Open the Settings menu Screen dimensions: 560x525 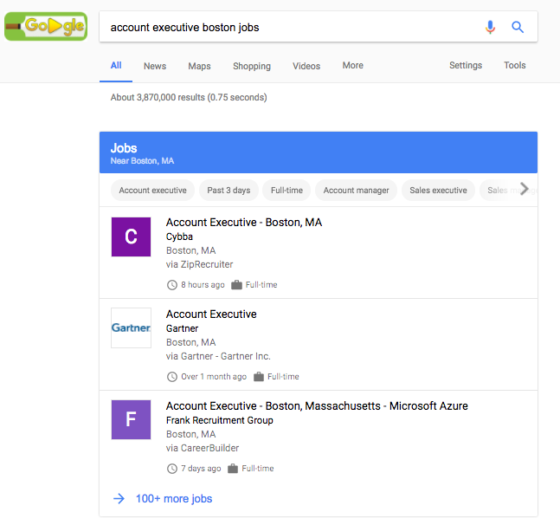pyautogui.click(x=466, y=65)
